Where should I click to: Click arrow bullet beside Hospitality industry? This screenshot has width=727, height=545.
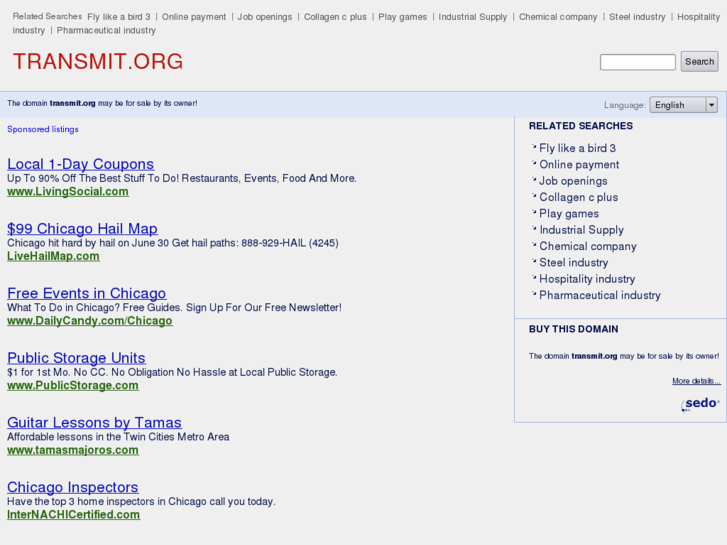coord(534,277)
